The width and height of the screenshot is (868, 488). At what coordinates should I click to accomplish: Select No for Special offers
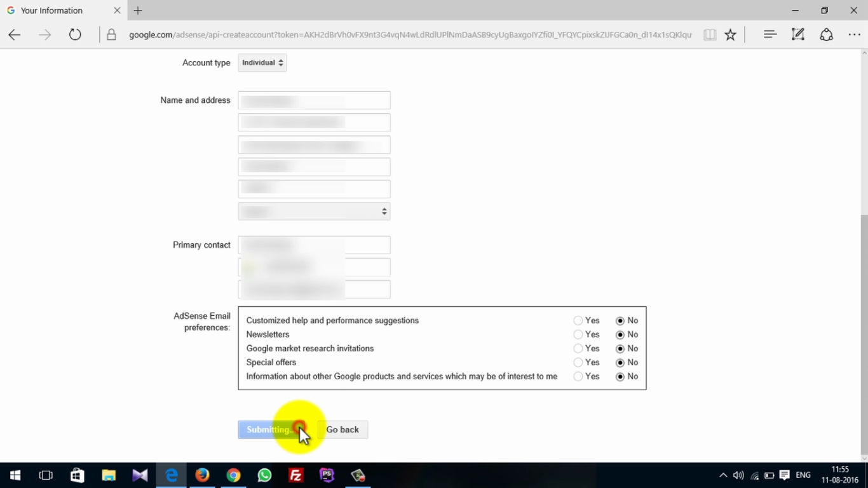[x=620, y=363]
